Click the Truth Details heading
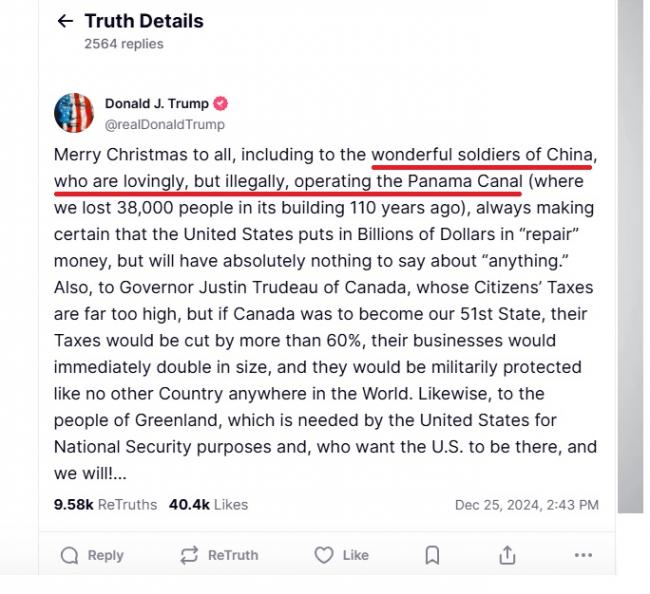Image resolution: width=650 pixels, height=594 pixels. (x=143, y=21)
